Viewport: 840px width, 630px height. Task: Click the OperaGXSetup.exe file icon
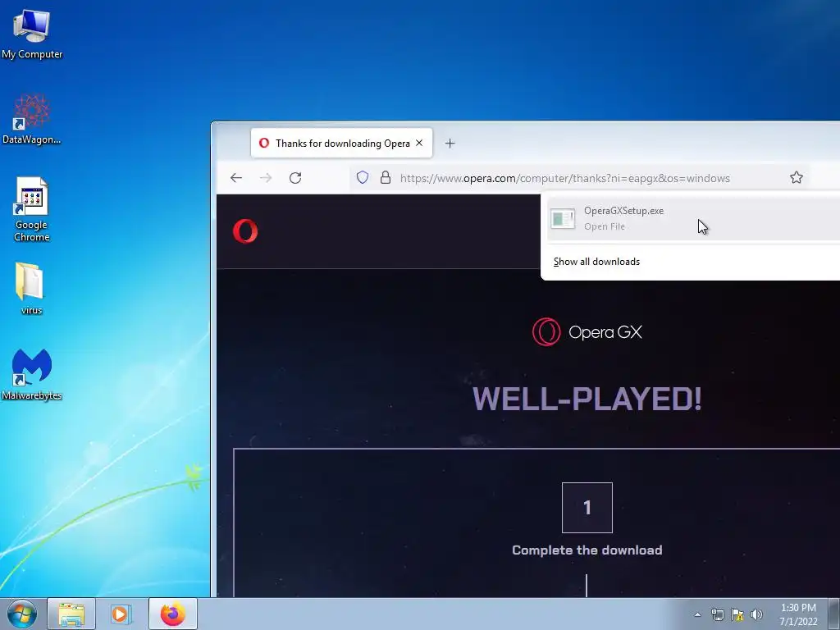pyautogui.click(x=563, y=218)
